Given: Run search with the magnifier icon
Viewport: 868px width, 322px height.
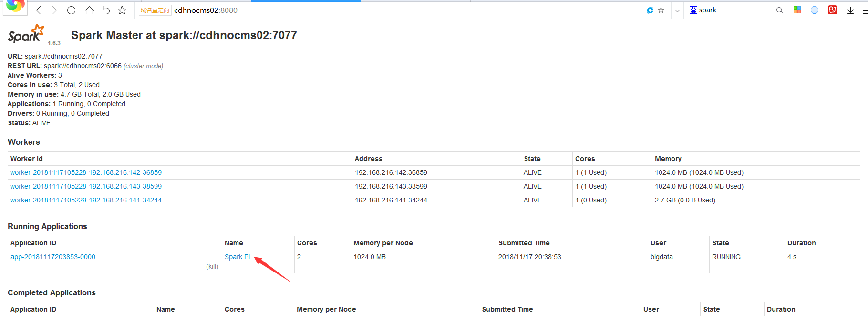Looking at the screenshot, I should (x=779, y=10).
